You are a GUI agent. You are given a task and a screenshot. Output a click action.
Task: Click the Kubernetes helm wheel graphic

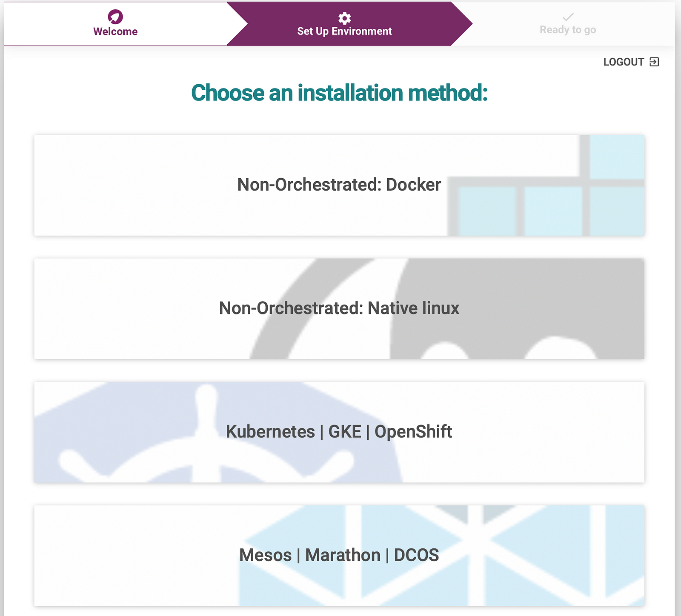217,432
